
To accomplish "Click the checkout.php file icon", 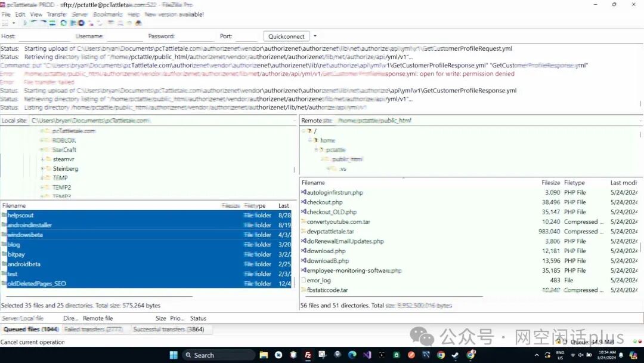I will [304, 202].
